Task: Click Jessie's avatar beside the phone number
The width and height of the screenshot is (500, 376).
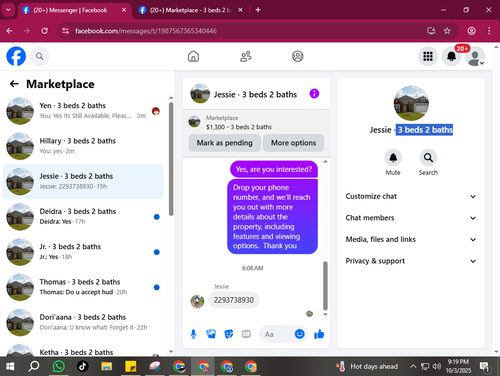Action: (197, 302)
